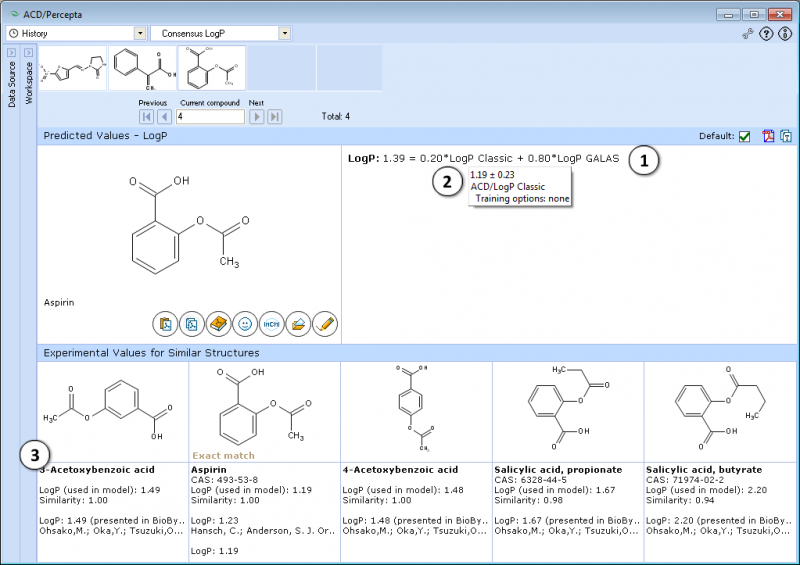Screen dimensions: 800x565
Task: Click the Salicylic acid, propionate name label
Action: 558,470
